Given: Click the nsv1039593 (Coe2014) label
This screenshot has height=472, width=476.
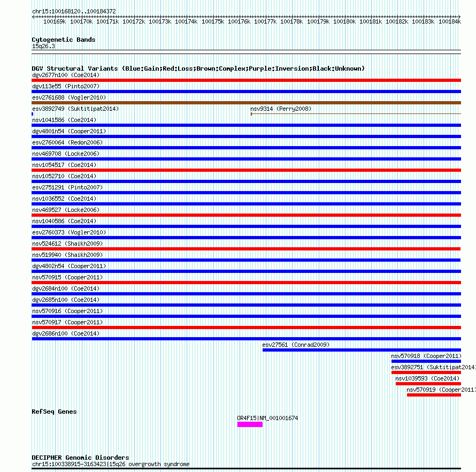Looking at the screenshot, I should [x=427, y=378].
